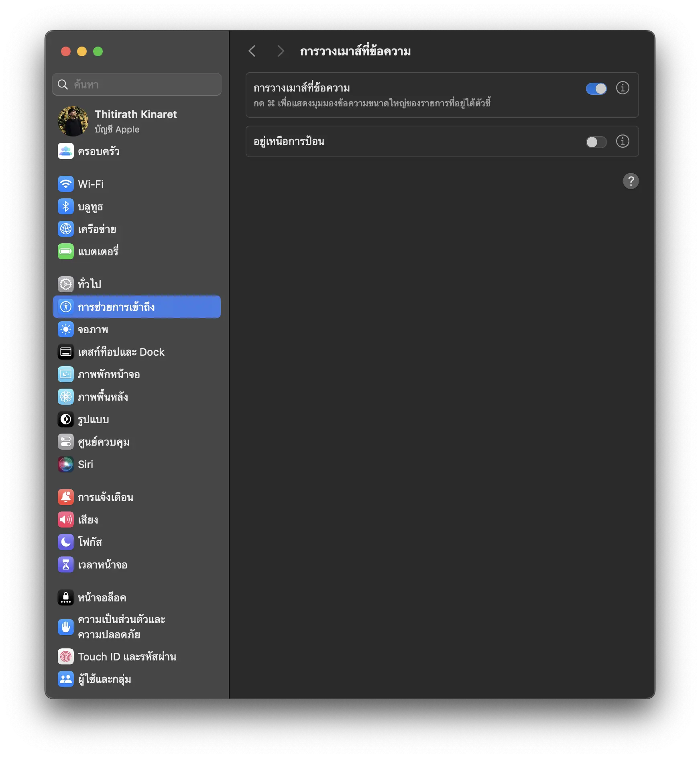
Task: Show info for อยู่เหนือการป้อน option
Action: point(623,141)
